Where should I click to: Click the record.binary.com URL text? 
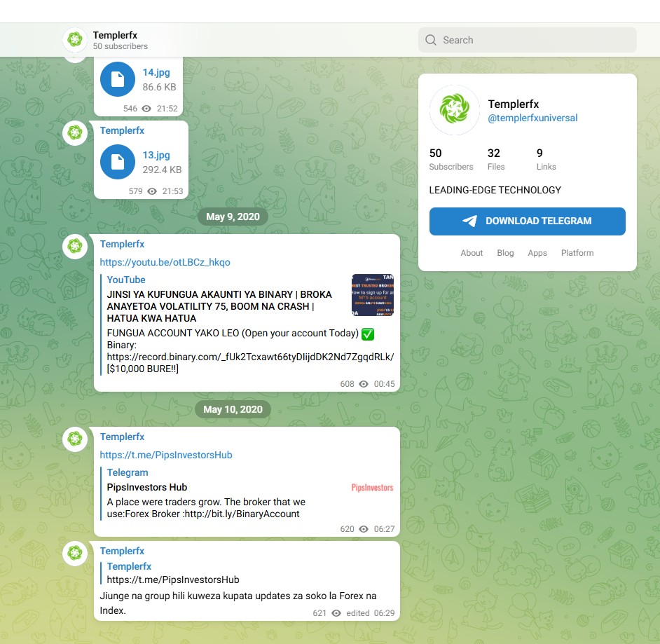click(x=250, y=357)
